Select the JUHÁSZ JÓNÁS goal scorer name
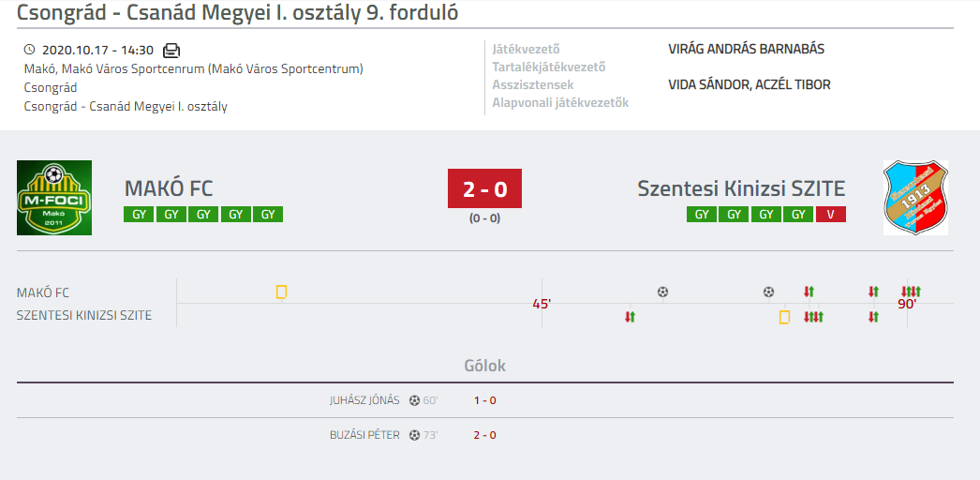The image size is (980, 480). coord(364,400)
